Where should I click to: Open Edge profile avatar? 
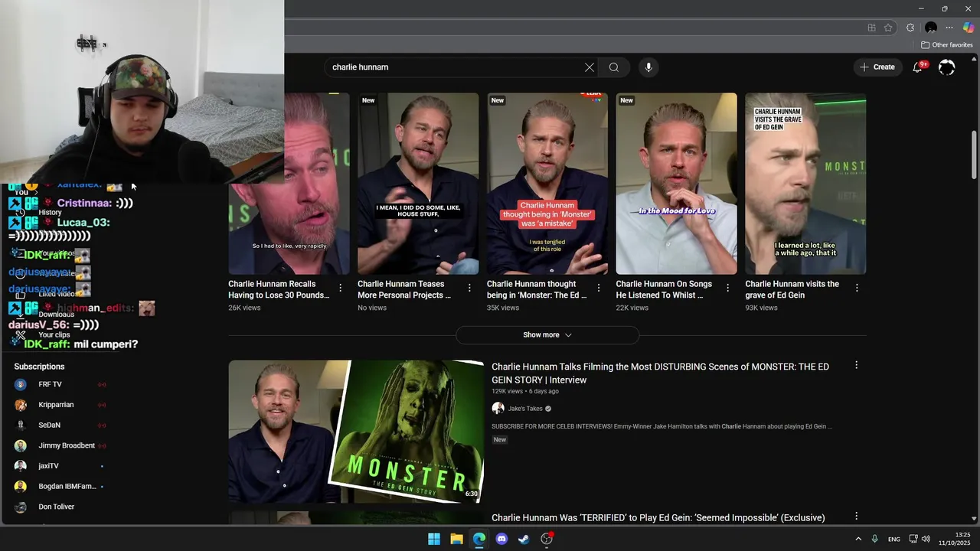pyautogui.click(x=931, y=28)
